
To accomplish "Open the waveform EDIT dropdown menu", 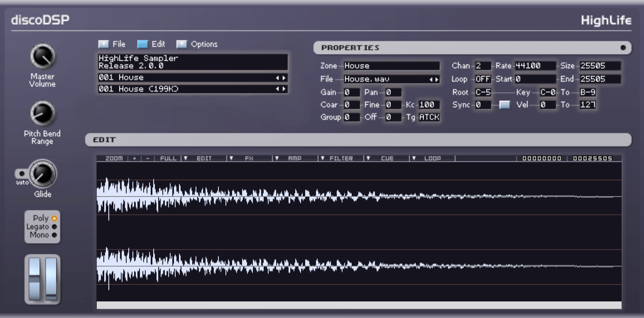I will [204, 158].
